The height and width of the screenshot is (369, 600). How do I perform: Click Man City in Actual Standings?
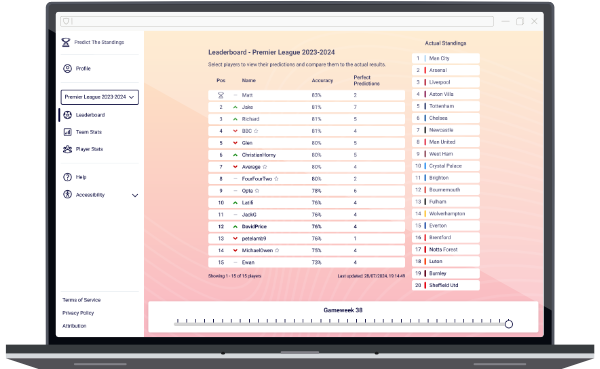(x=446, y=58)
